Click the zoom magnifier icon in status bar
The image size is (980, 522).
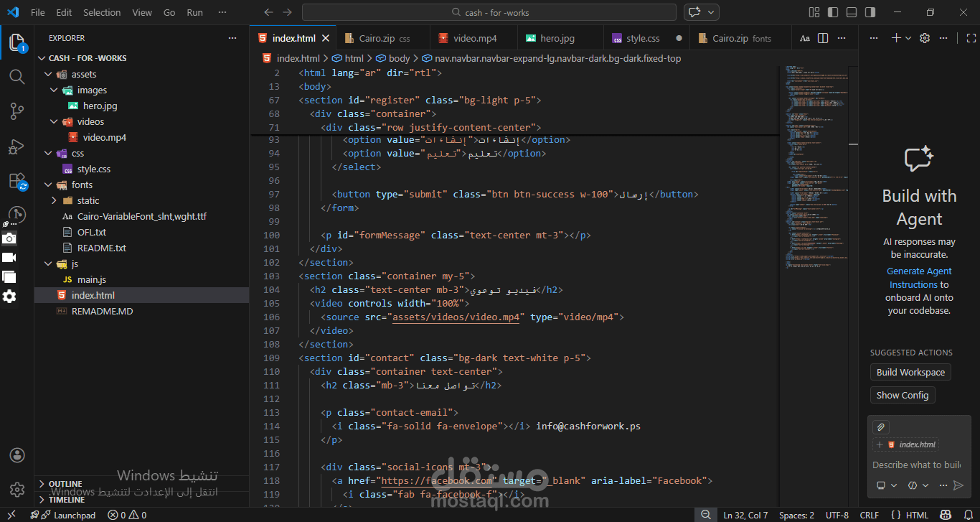pos(706,515)
